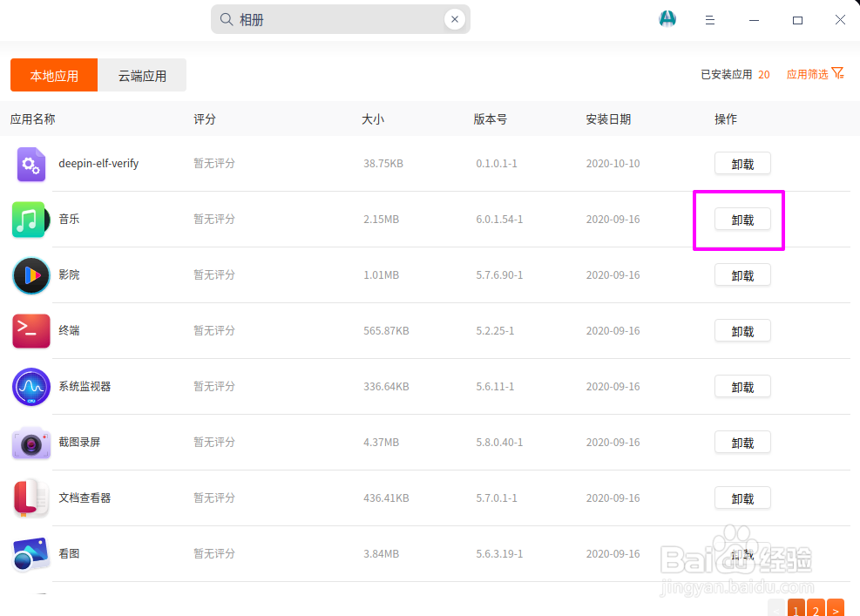
Task: Open the main hamburger menu
Action: click(710, 20)
